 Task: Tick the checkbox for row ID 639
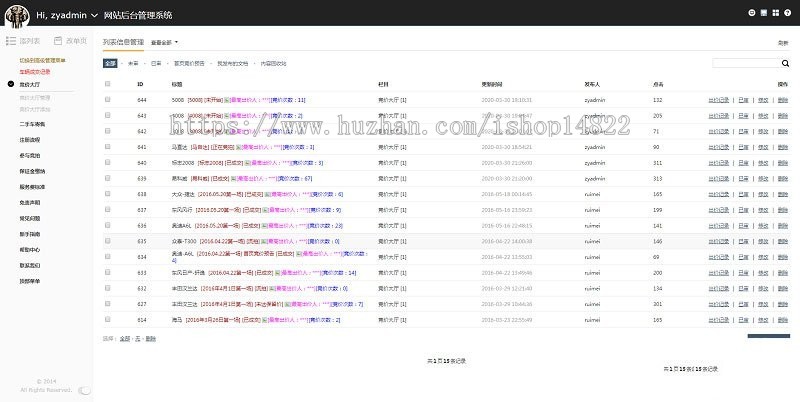click(x=107, y=178)
